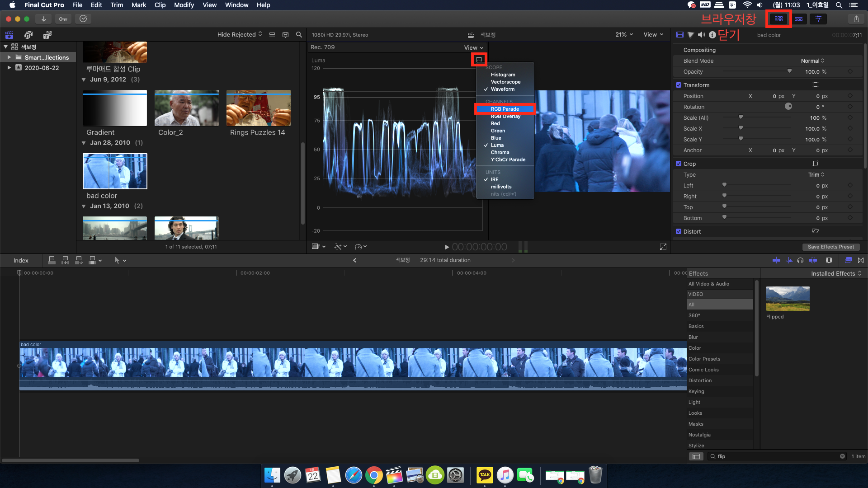868x488 pixels.
Task: Toggle IRE units checkbox
Action: [x=495, y=179]
